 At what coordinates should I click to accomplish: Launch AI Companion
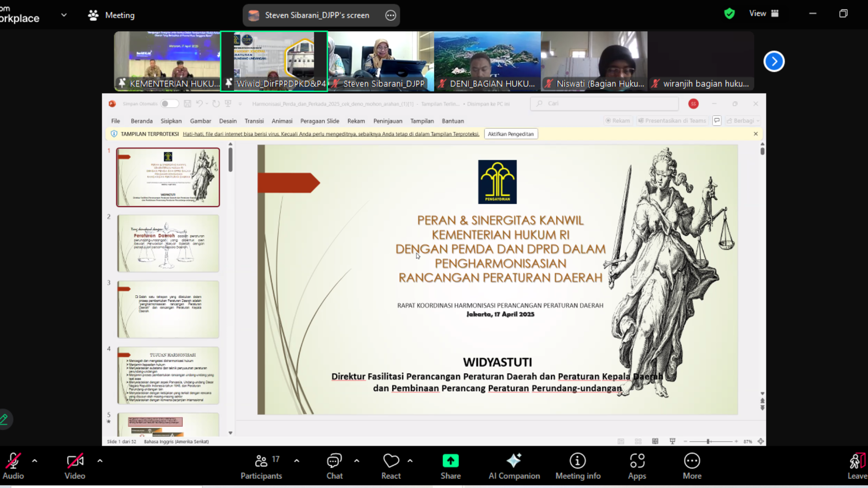coord(514,466)
